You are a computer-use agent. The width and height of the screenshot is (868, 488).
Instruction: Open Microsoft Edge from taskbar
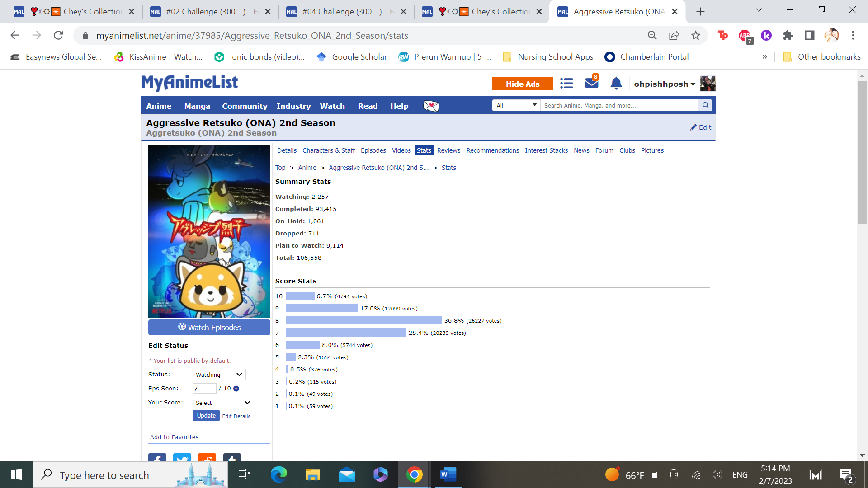[x=278, y=474]
